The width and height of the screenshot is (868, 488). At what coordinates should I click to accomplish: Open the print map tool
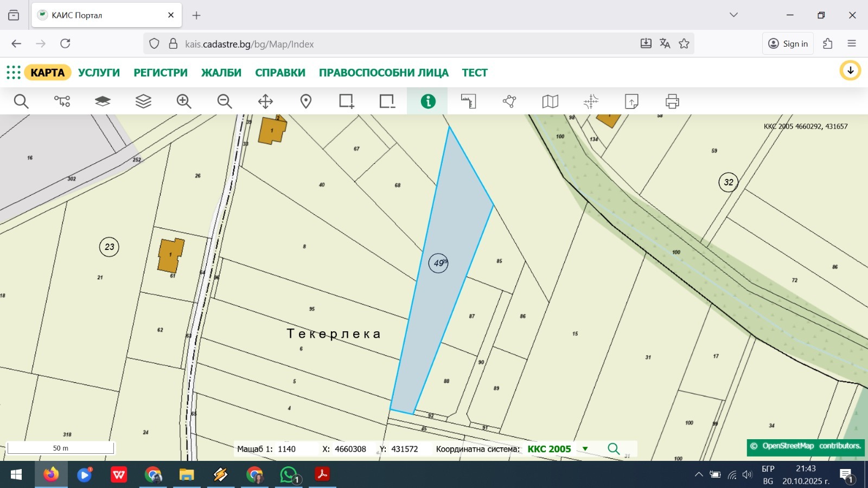pos(672,101)
